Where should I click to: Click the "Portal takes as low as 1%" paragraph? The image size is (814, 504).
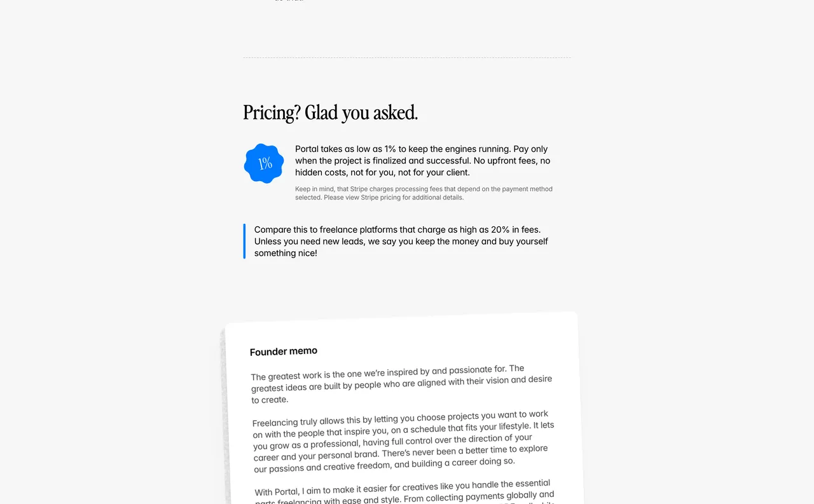[422, 161]
